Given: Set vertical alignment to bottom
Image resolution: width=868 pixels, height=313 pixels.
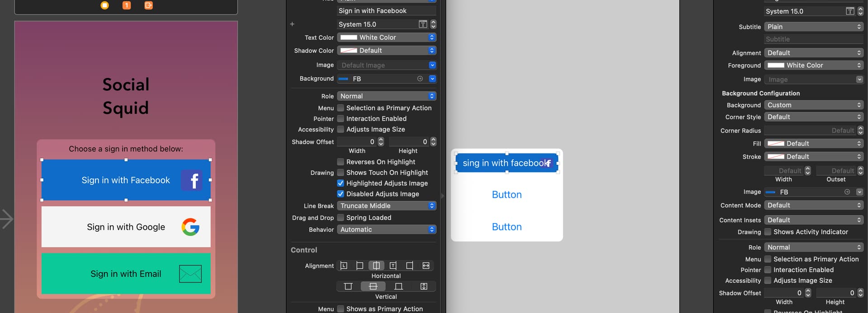Looking at the screenshot, I should (x=398, y=286).
